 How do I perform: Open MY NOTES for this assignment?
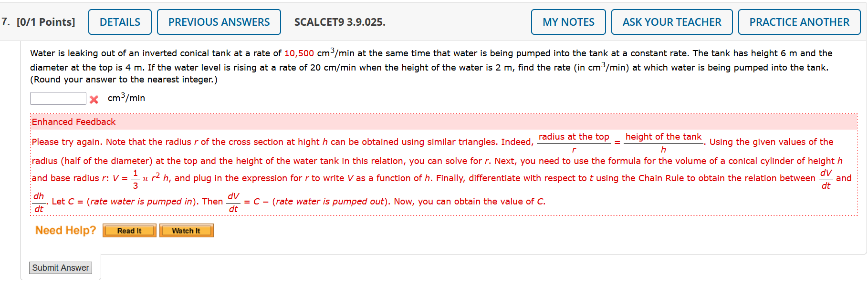pos(568,21)
